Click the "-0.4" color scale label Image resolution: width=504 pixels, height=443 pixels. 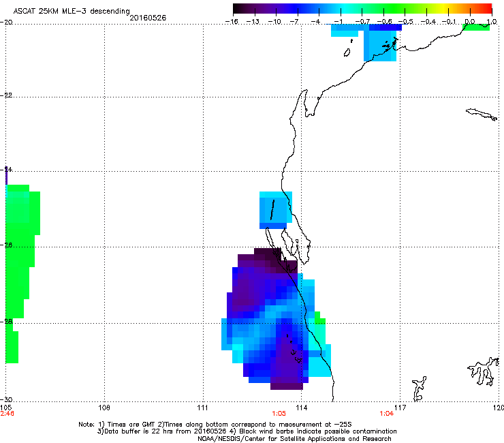tap(428, 22)
